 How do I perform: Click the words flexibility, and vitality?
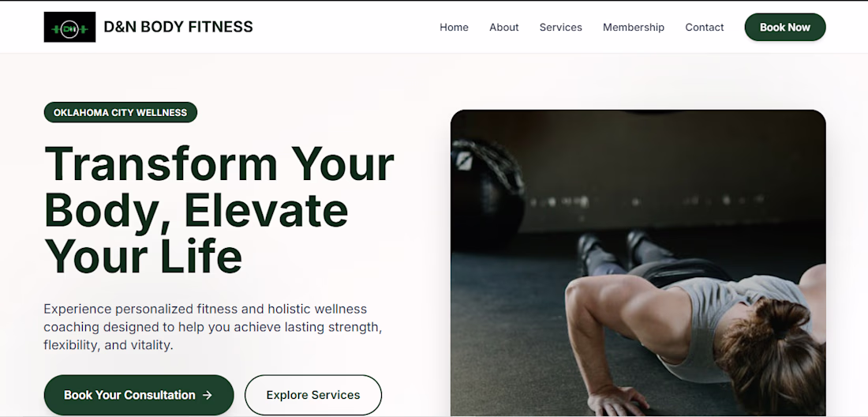[109, 345]
